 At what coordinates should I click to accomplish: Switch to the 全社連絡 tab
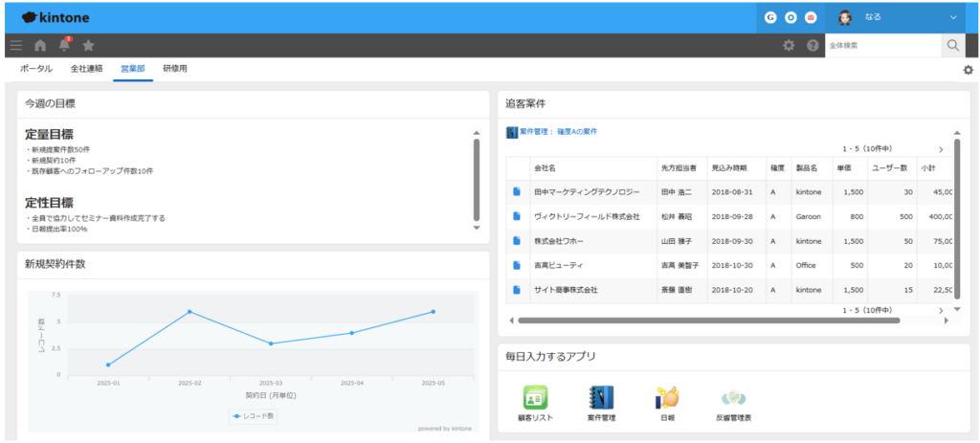[x=86, y=69]
